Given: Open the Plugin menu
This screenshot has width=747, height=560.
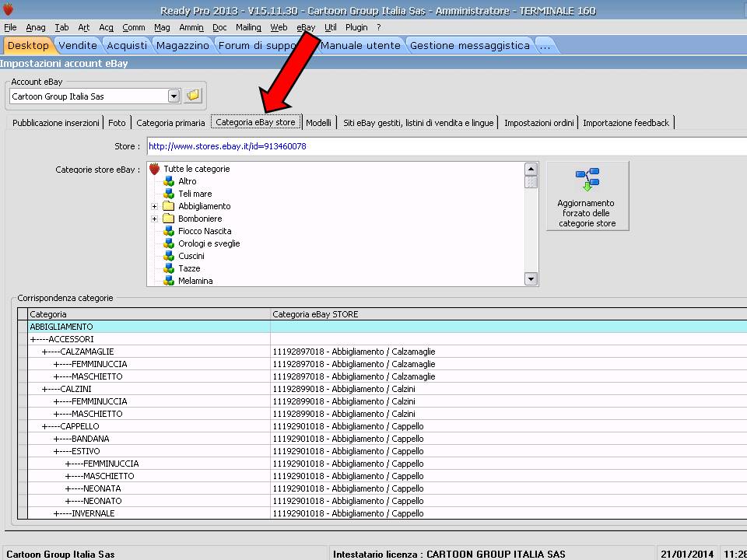Looking at the screenshot, I should [x=356, y=28].
